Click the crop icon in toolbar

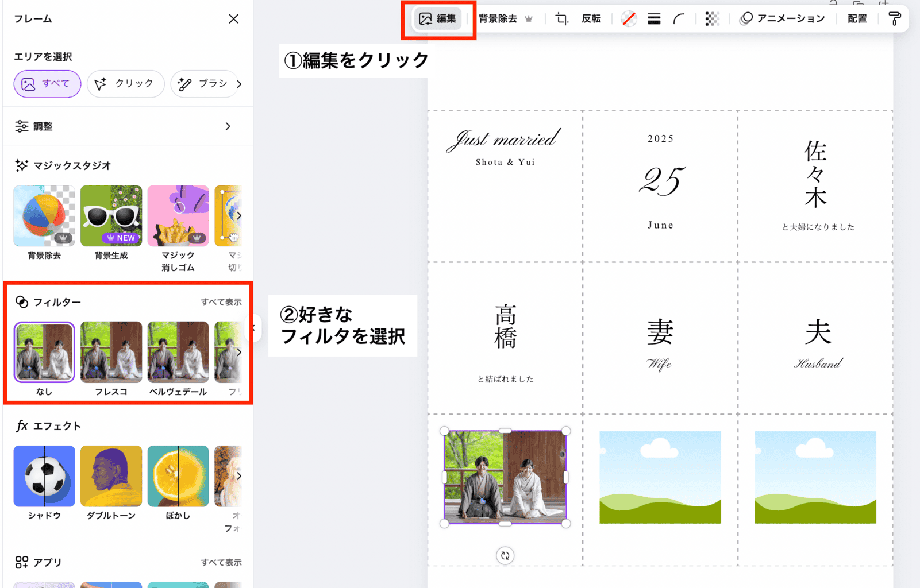561,19
